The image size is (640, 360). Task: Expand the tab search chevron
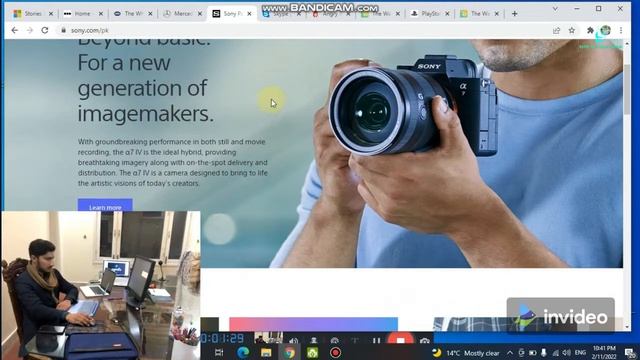point(555,9)
